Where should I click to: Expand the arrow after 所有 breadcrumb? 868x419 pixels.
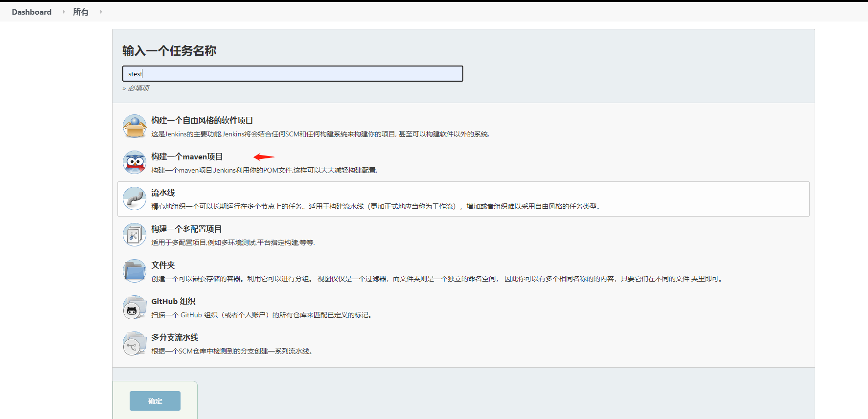tap(101, 12)
